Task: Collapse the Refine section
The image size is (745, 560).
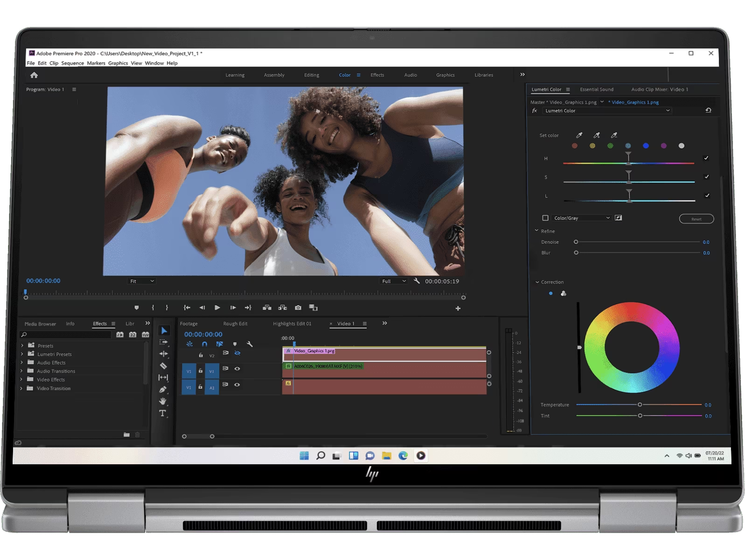Action: (536, 231)
